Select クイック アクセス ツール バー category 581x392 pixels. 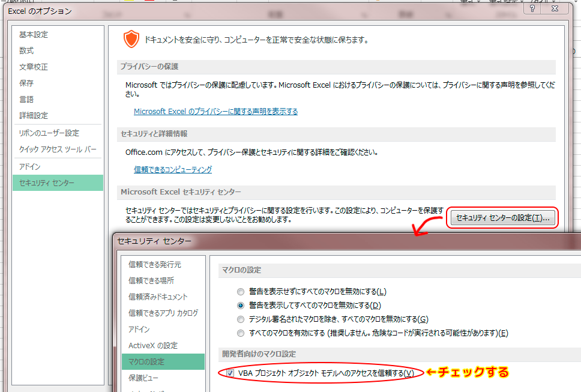(x=58, y=149)
